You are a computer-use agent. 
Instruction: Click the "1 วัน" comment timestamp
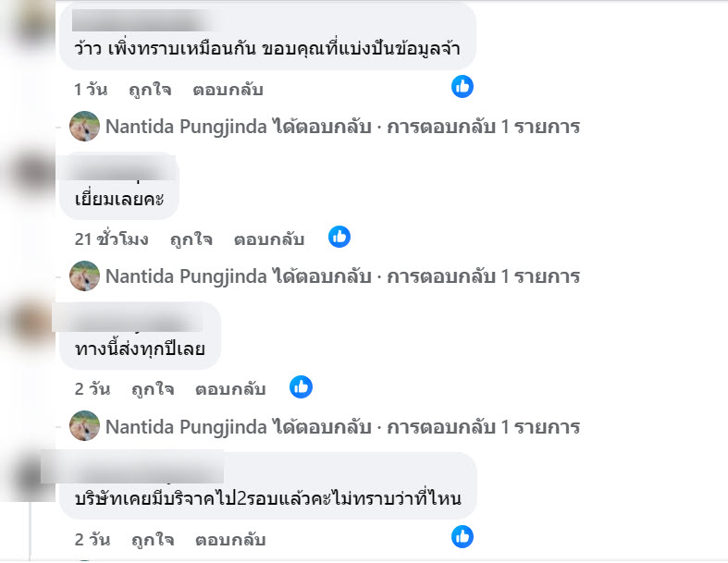coord(91,90)
